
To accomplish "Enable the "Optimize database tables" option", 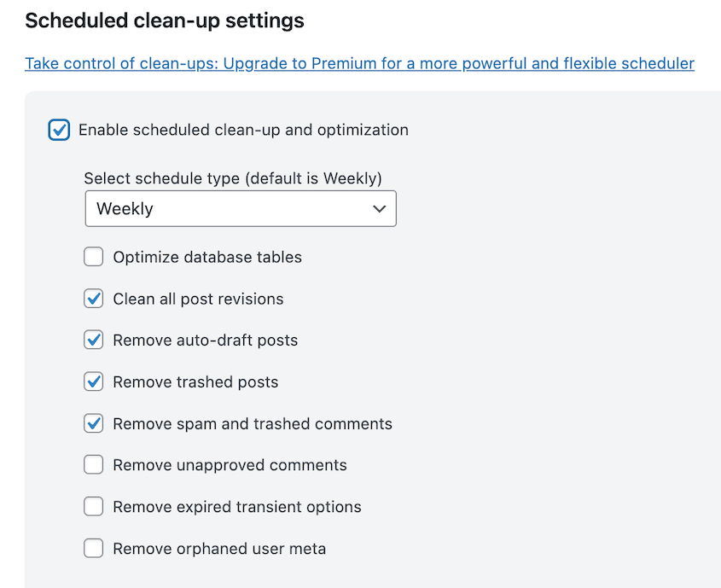I will pos(94,256).
